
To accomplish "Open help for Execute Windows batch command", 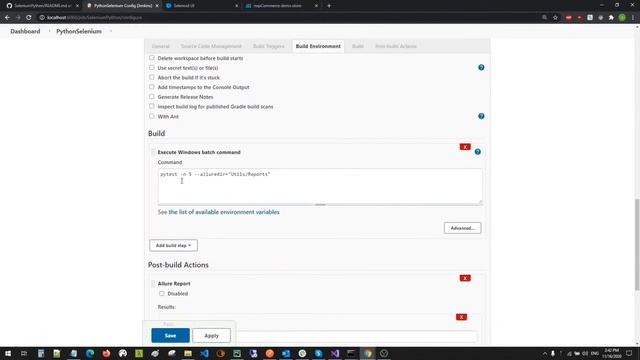I will pyautogui.click(x=478, y=152).
